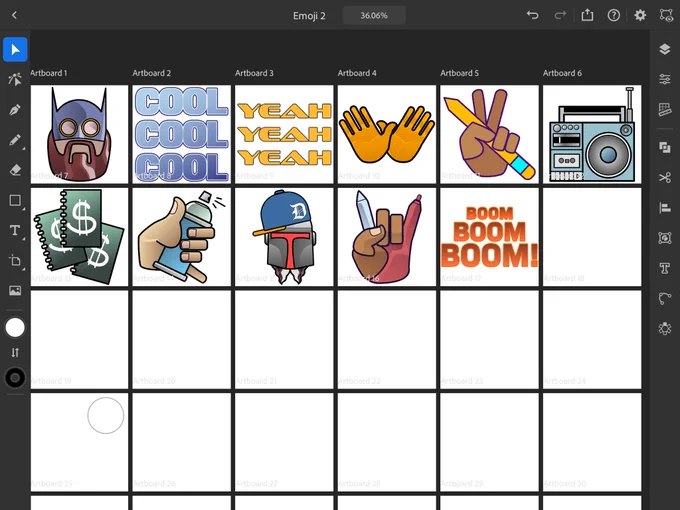Select the spray can hand artwork

[182, 237]
